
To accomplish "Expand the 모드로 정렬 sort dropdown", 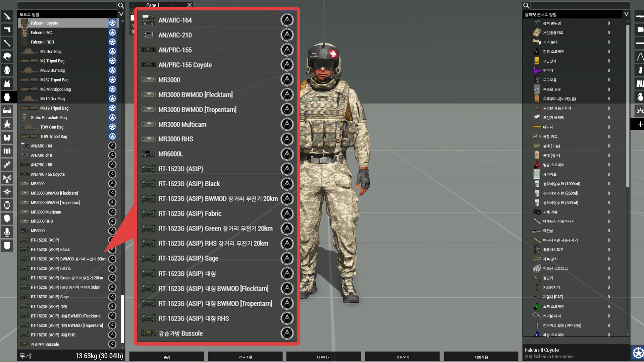I will pyautogui.click(x=121, y=14).
